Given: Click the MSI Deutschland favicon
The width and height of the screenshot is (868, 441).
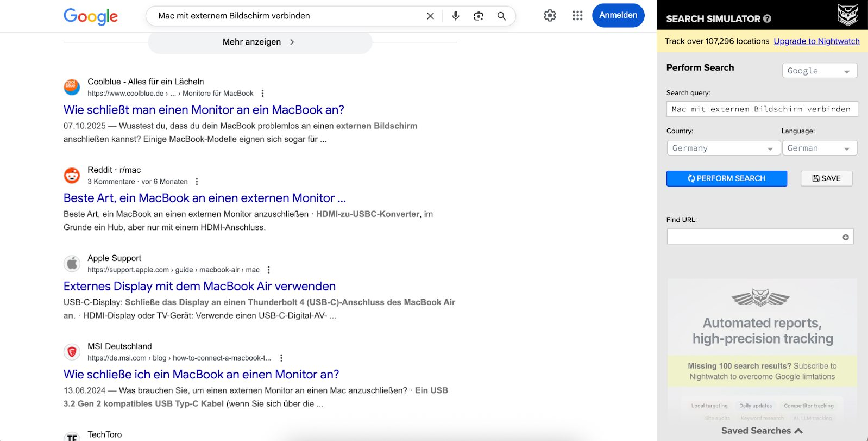Looking at the screenshot, I should point(72,352).
